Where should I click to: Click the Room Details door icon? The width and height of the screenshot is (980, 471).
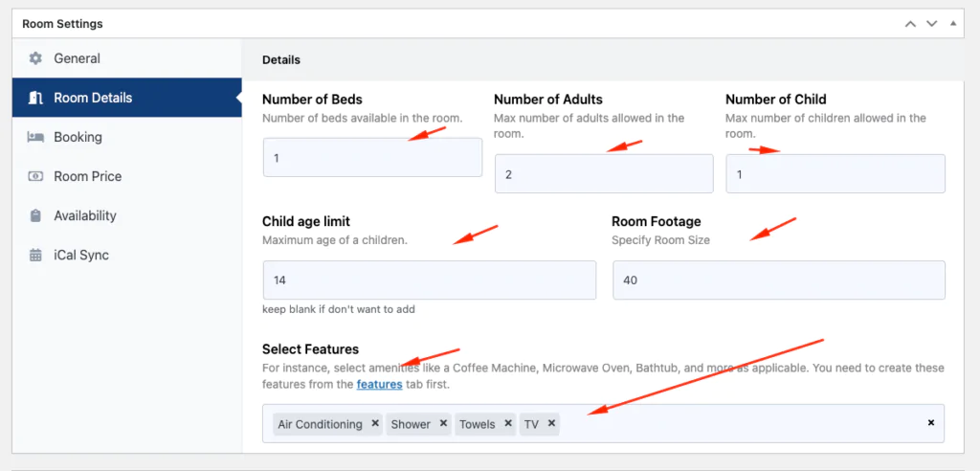[x=35, y=98]
